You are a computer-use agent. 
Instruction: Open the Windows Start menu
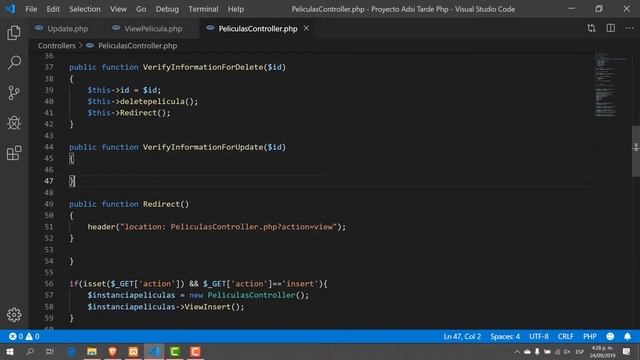(x=9, y=351)
